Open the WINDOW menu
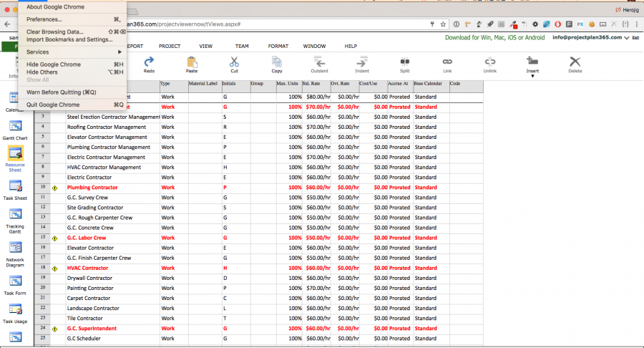Viewport: 644px width, 348px height. [314, 46]
